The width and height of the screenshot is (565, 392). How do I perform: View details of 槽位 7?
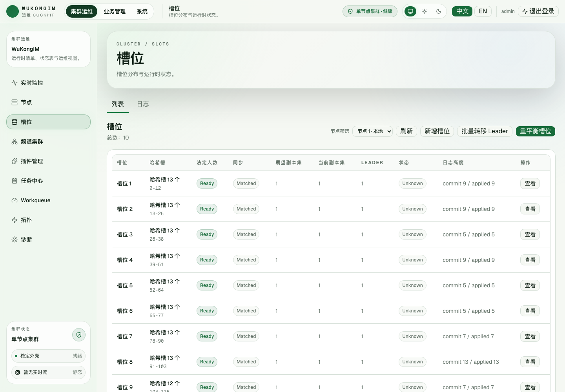[x=530, y=336]
